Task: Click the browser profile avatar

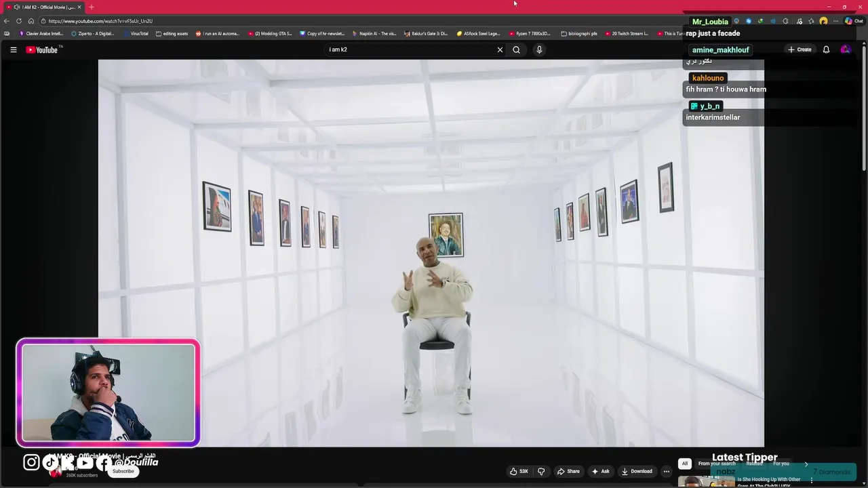Action: pyautogui.click(x=823, y=21)
